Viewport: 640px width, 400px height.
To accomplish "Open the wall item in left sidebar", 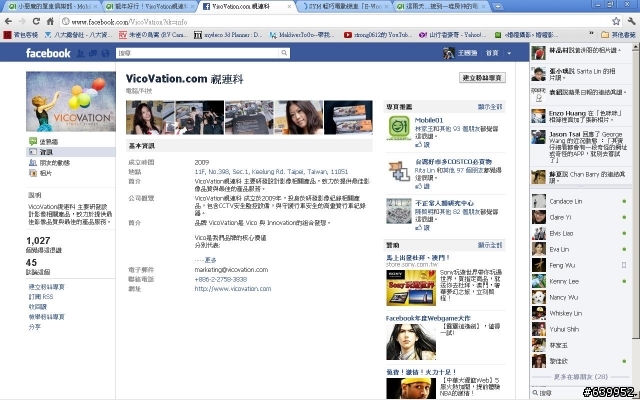I will (x=44, y=142).
